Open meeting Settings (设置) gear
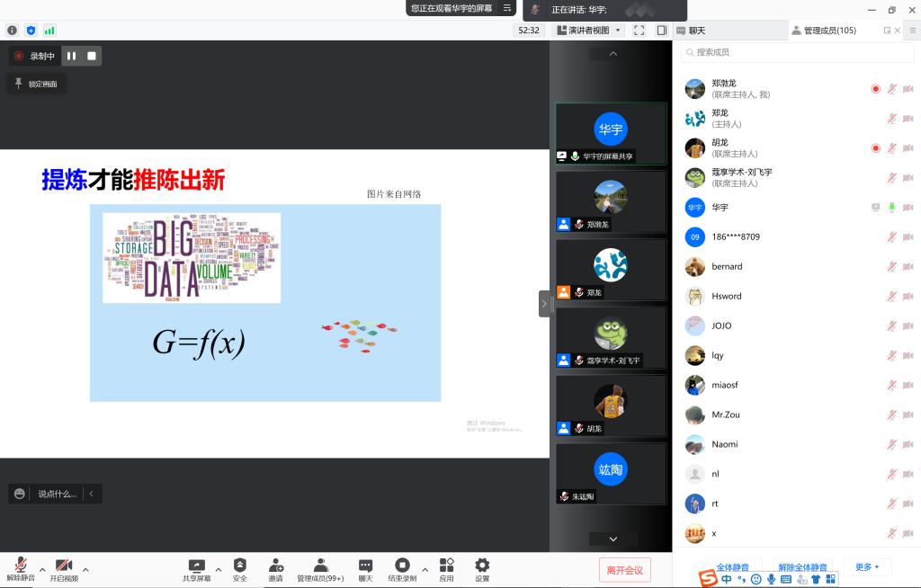 coord(482,566)
